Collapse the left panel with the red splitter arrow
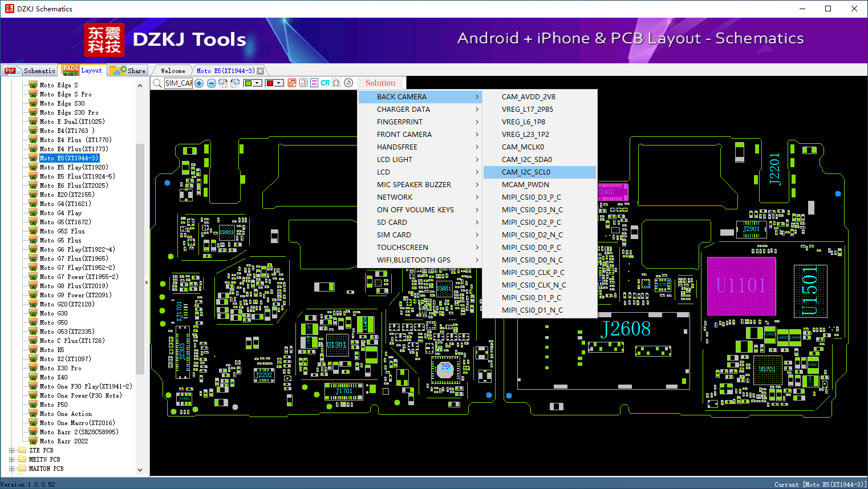Viewport: 868px width, 489px height. [147, 282]
